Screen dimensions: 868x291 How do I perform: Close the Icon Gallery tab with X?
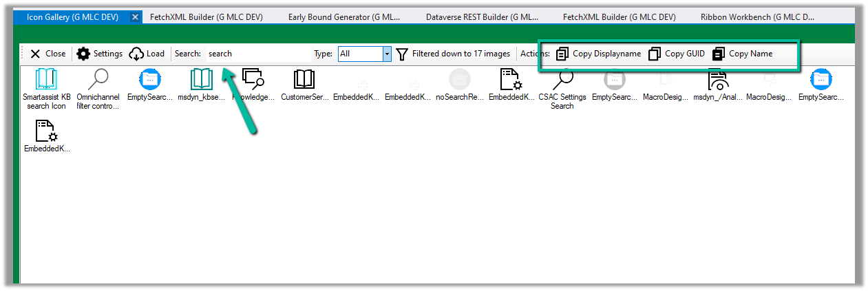click(x=135, y=17)
